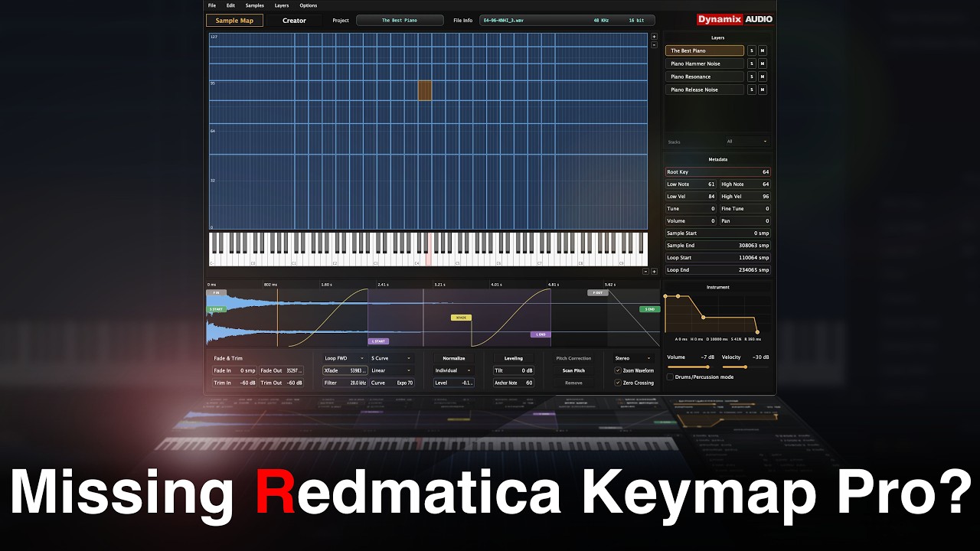Image resolution: width=980 pixels, height=551 pixels.
Task: Click the Scan Pitch button
Action: pyautogui.click(x=573, y=370)
